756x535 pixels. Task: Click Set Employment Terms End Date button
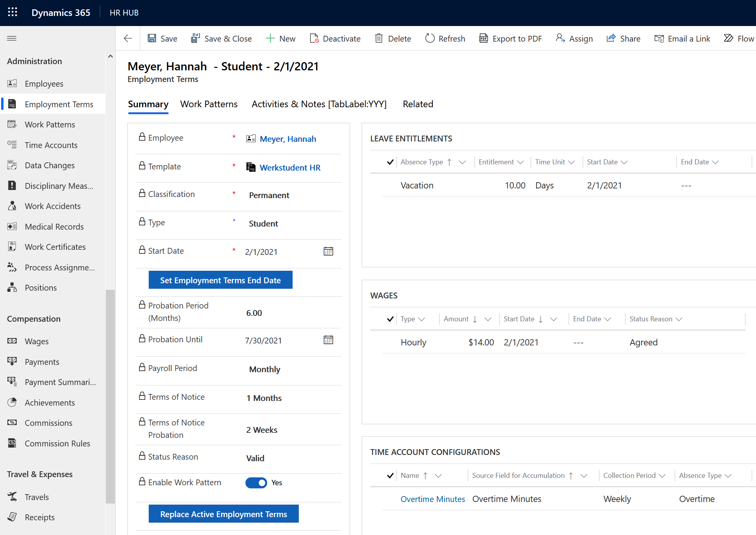pyautogui.click(x=220, y=280)
